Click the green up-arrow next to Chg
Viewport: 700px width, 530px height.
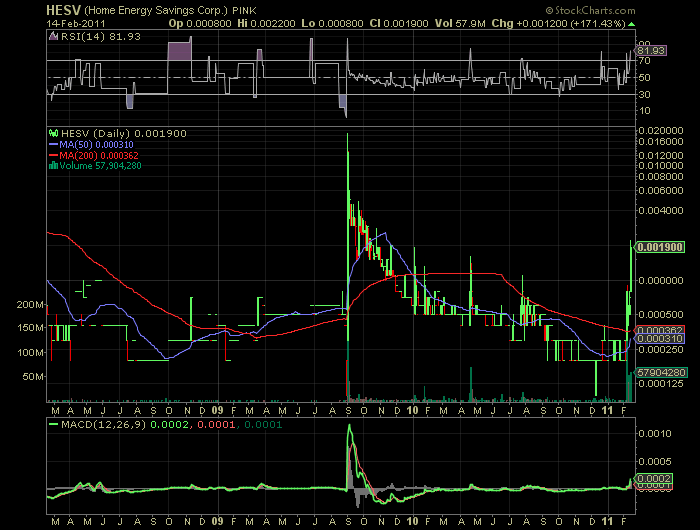(631, 24)
